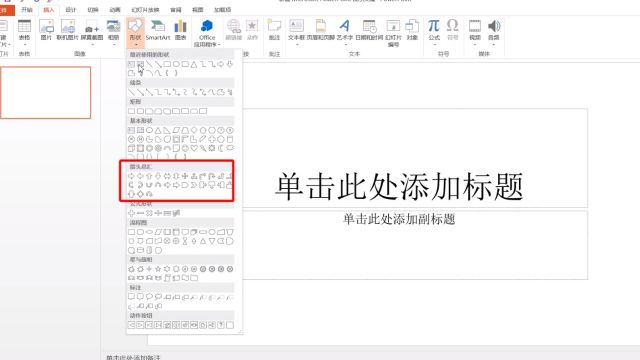Pick the moon shape in Basic Shapes
The image size is (640, 360).
coord(221,148)
